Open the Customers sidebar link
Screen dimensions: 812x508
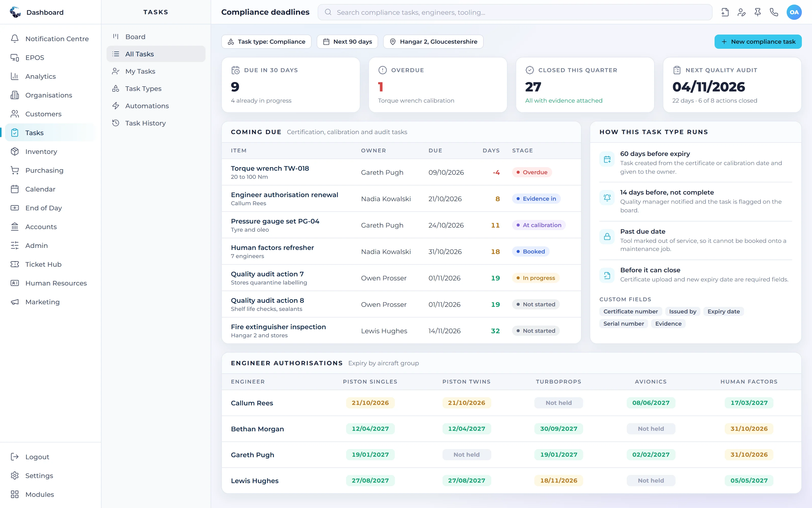click(50, 114)
